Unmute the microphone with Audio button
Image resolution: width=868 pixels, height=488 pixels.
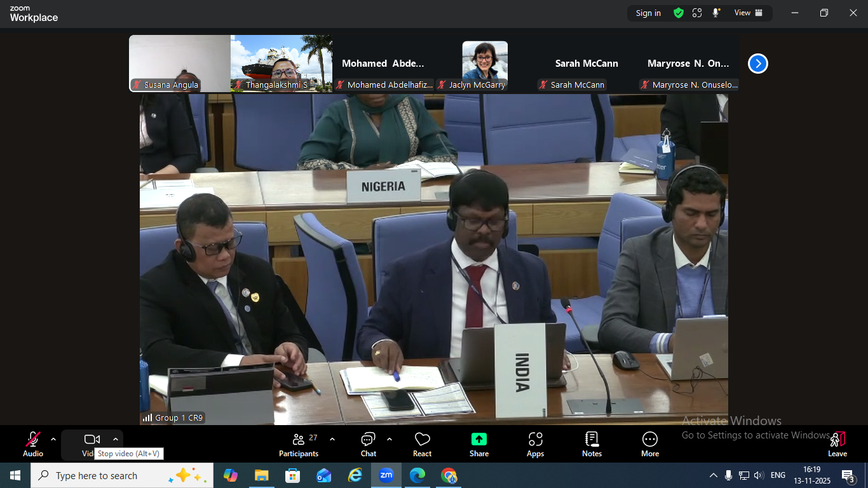click(x=33, y=444)
